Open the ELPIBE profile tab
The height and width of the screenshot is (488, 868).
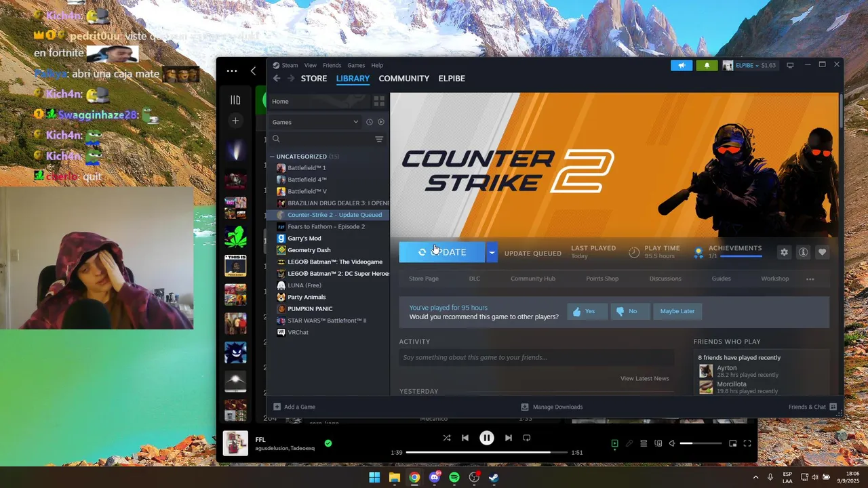(452, 79)
